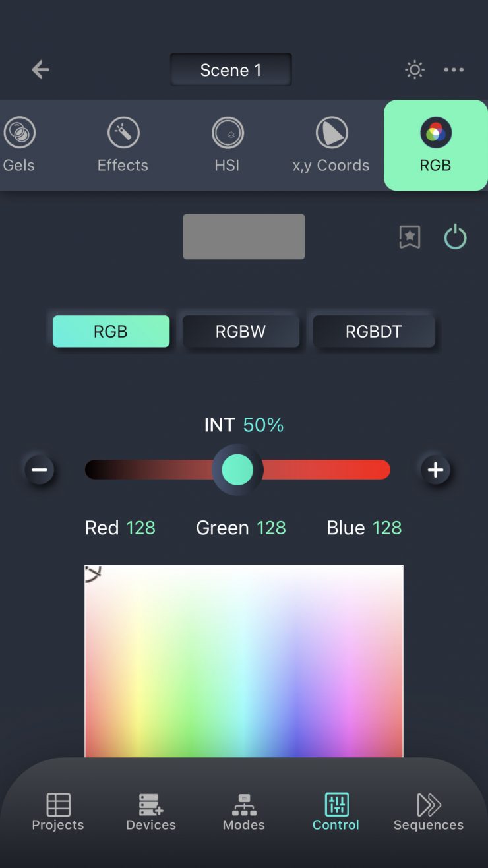Image resolution: width=488 pixels, height=868 pixels.
Task: Open the HSI color mode
Action: point(228,145)
